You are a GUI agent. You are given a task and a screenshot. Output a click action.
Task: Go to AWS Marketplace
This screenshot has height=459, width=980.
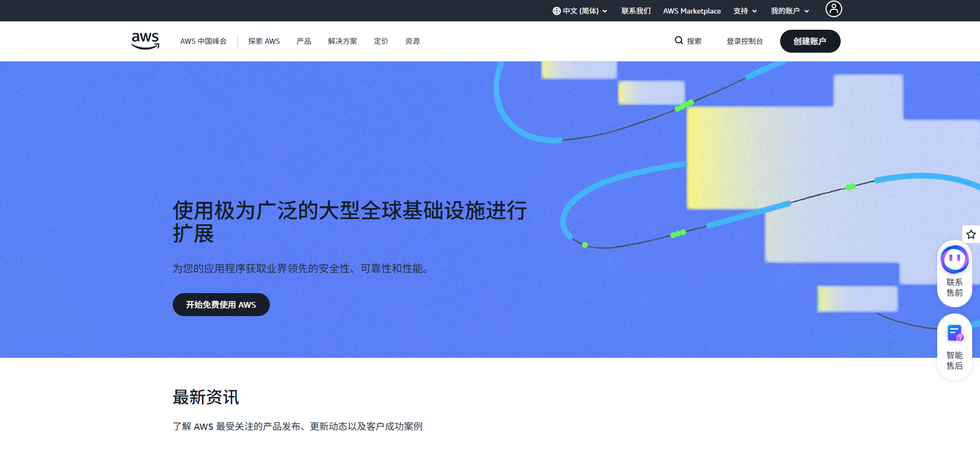(691, 11)
